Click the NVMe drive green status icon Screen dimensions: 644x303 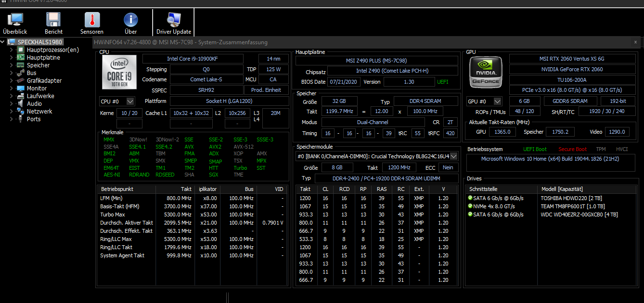coord(470,206)
